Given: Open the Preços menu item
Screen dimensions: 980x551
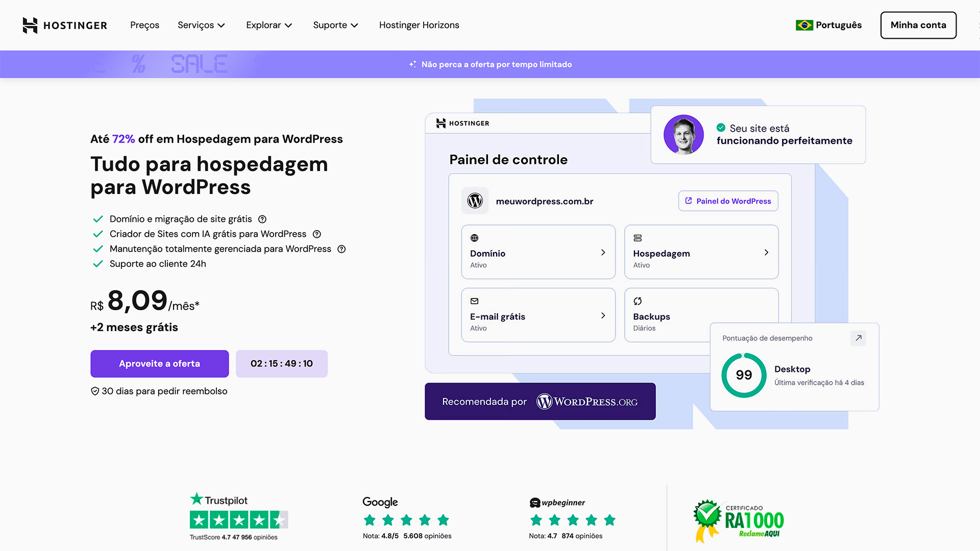Looking at the screenshot, I should coord(144,25).
